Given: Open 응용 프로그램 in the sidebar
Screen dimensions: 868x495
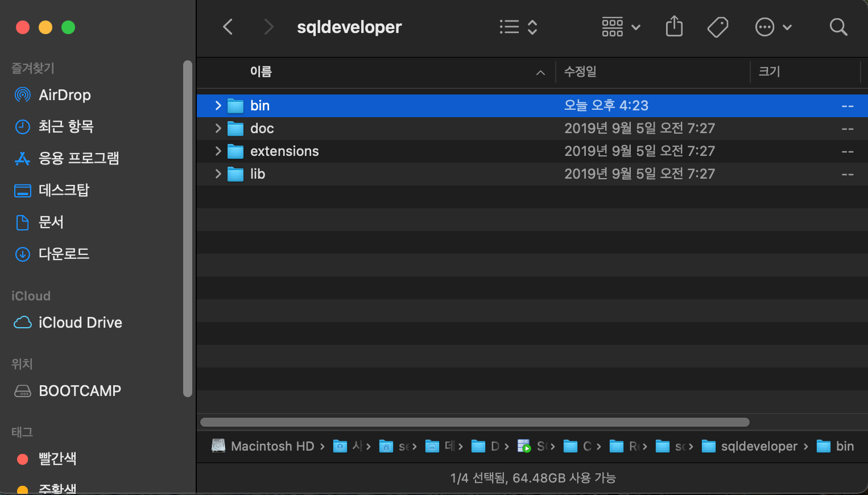Looking at the screenshot, I should coord(67,158).
